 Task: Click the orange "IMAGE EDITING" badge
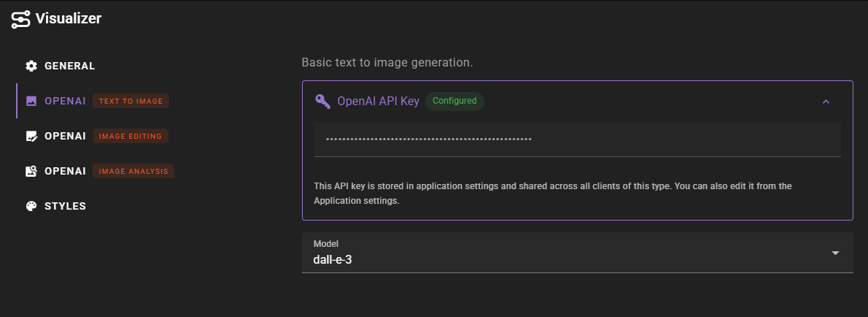pyautogui.click(x=130, y=136)
